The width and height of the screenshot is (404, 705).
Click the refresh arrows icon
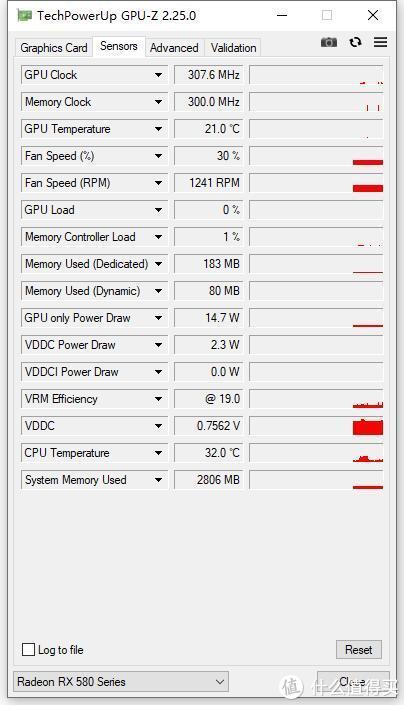click(x=355, y=42)
